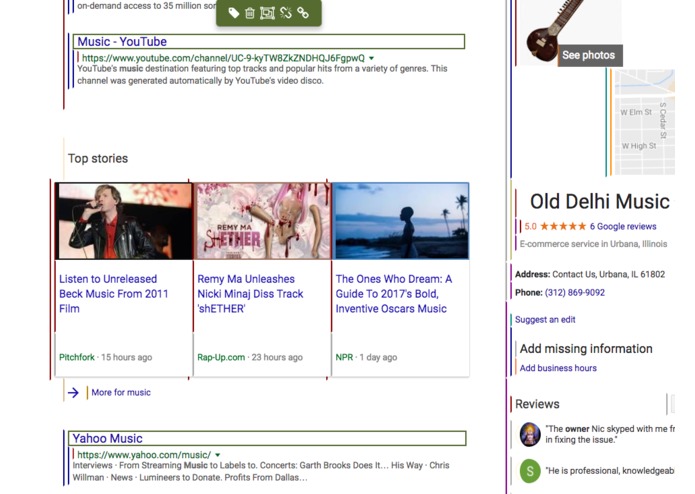Click YouTube URL text
Screen dimensions: 695x494
click(x=223, y=58)
